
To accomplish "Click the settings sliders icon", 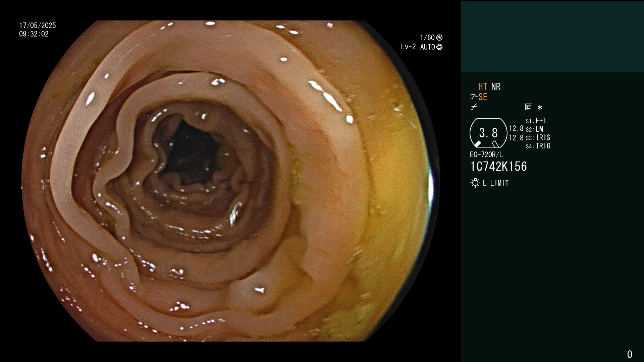I will coord(529,107).
